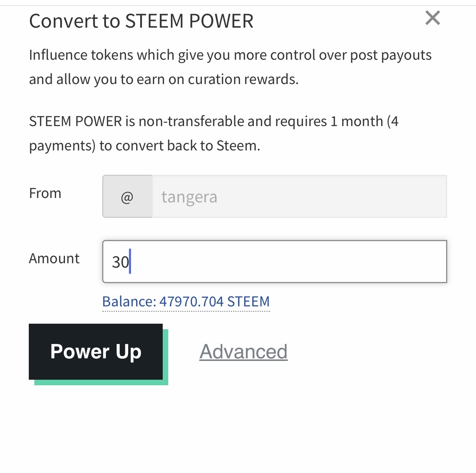This screenshot has height=473, width=476.
Task: Click the @ symbol prefix box
Action: pos(127,197)
